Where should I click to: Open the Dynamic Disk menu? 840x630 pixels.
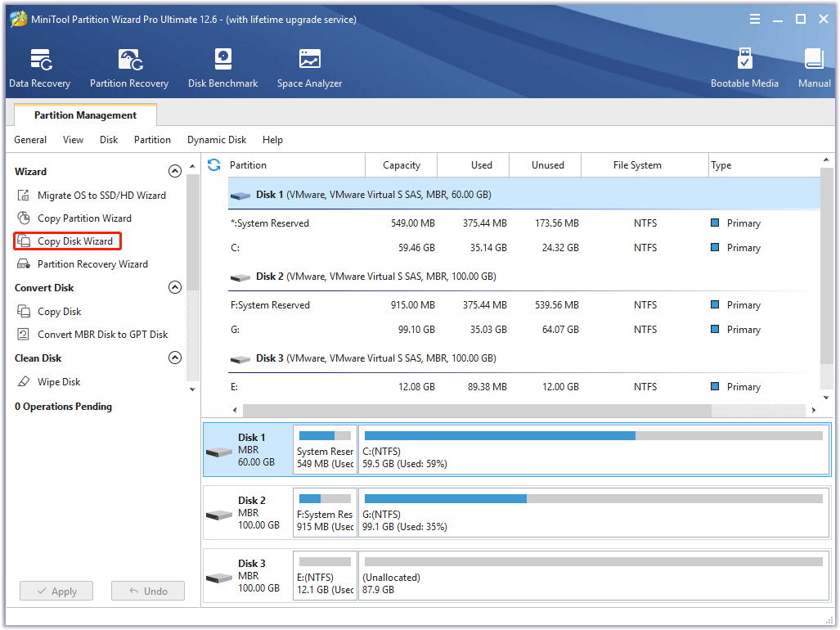[x=217, y=140]
